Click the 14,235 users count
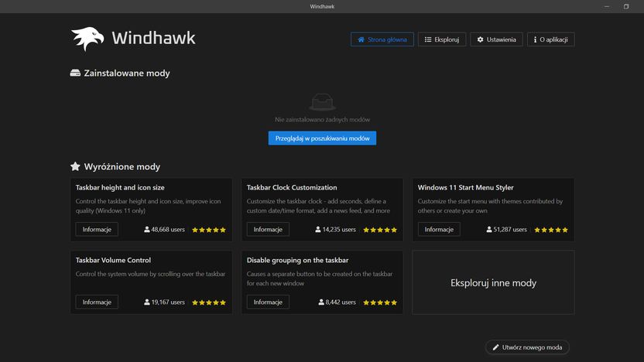Screen dimensions: 644x362 (x=336, y=230)
